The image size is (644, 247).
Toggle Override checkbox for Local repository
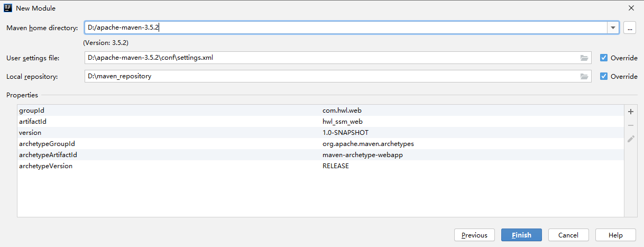pyautogui.click(x=604, y=76)
